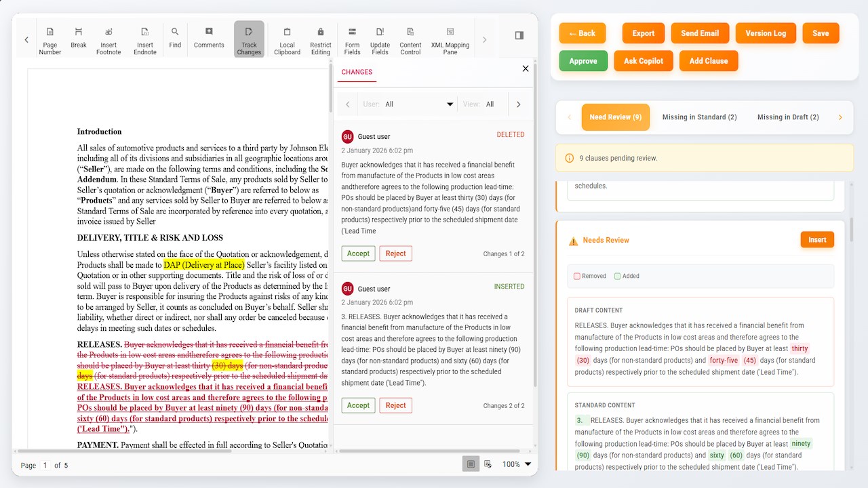
Task: Insert a Content Control
Action: pos(410,41)
